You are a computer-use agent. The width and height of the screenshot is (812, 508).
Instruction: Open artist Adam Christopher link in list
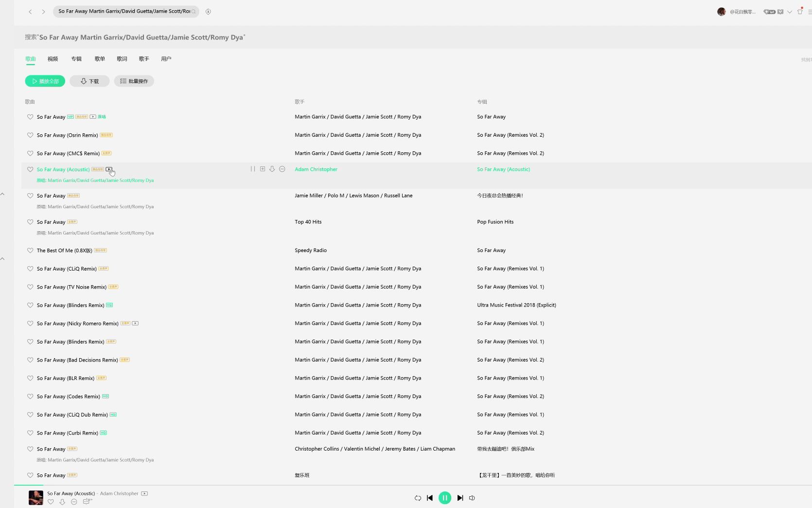coord(316,169)
